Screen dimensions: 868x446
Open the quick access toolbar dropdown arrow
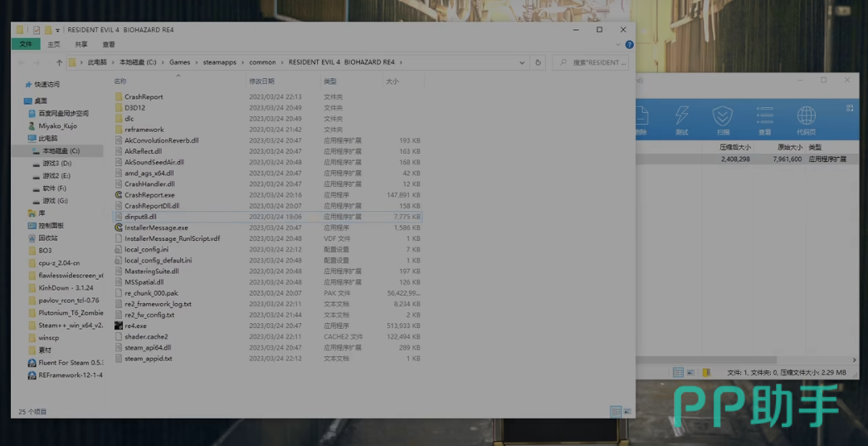(57, 30)
